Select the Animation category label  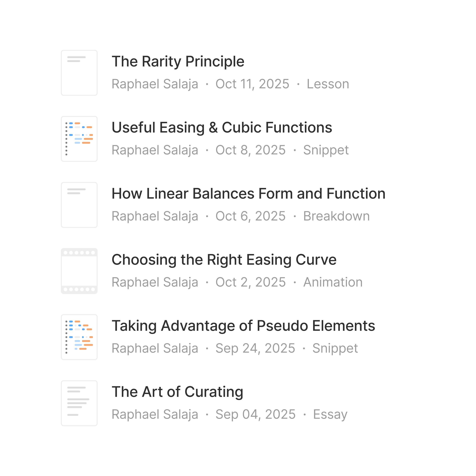pos(333,282)
